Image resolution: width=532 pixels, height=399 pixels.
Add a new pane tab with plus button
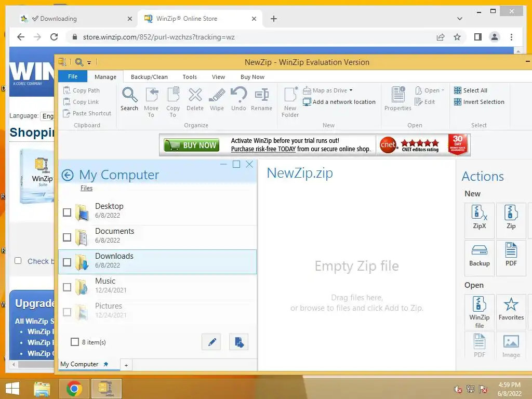click(x=126, y=365)
